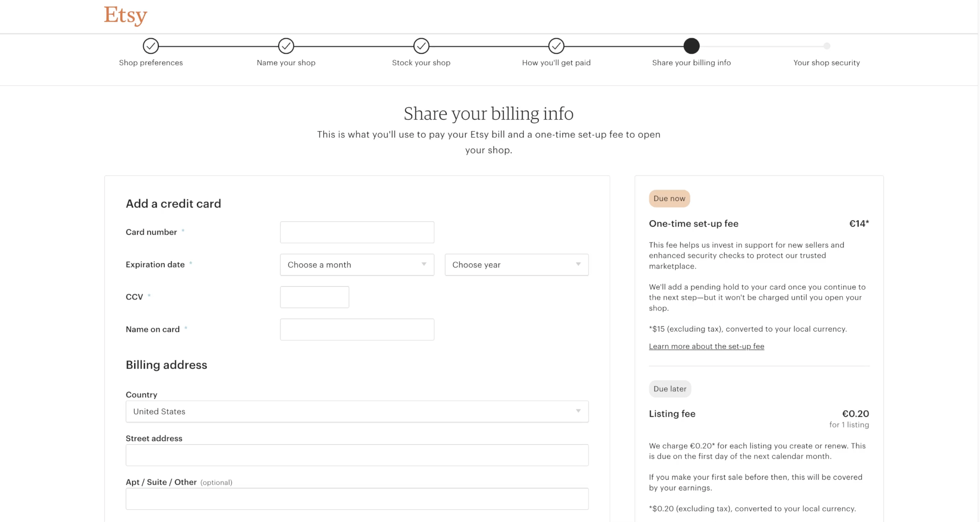Viewport: 980px width, 522px height.
Task: Click the Due now badge
Action: point(669,199)
